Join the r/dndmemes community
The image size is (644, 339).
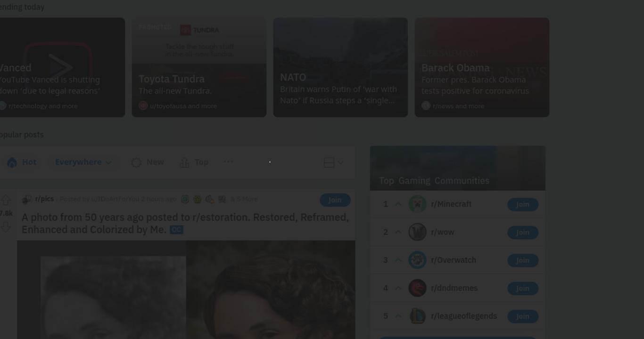pyautogui.click(x=523, y=288)
